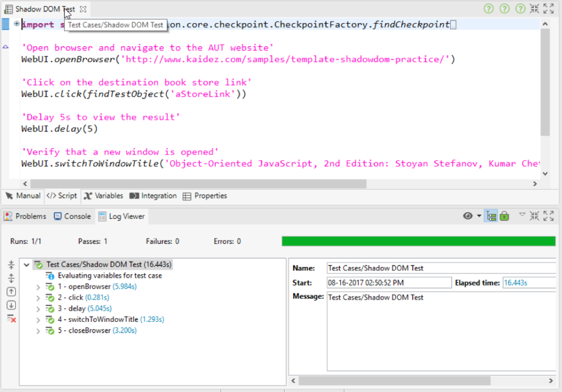Click the Name field in the log details
Image resolution: width=562 pixels, height=392 pixels.
click(x=441, y=268)
